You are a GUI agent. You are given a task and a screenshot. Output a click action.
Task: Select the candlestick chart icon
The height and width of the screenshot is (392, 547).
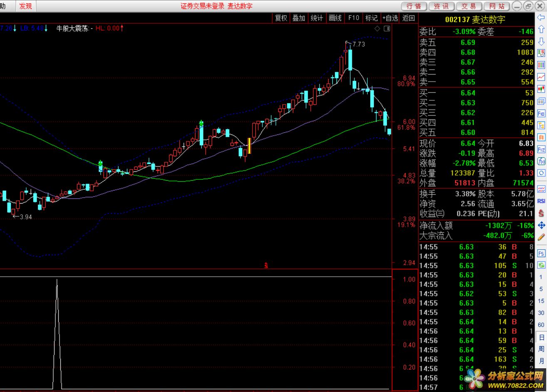point(541,89)
